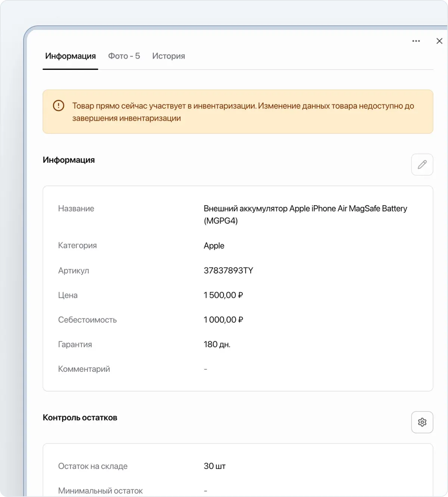Image resolution: width=448 pixels, height=497 pixels.
Task: Click the warning exclamation icon in banner
Action: click(59, 106)
